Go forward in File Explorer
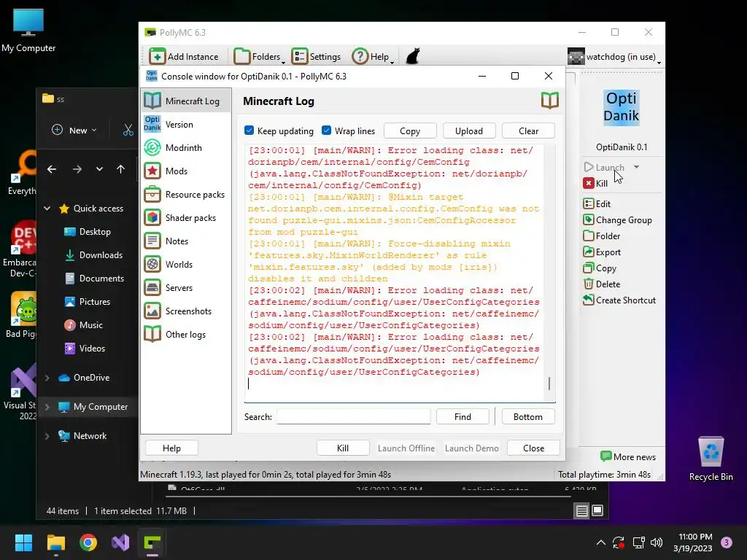The height and width of the screenshot is (560, 747). point(77,169)
